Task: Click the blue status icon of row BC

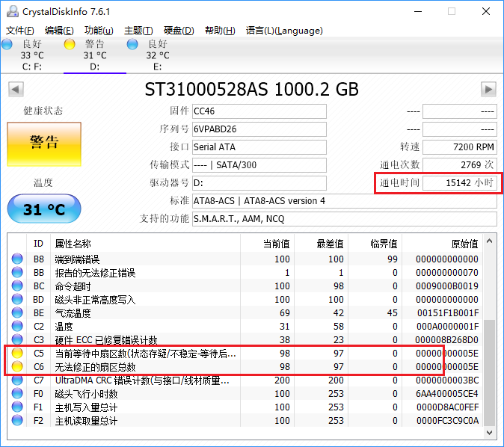Action: 17,286
